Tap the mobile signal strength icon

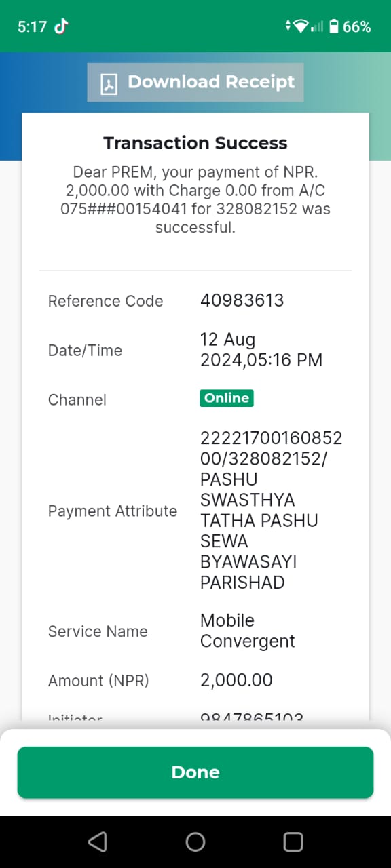pos(317,26)
